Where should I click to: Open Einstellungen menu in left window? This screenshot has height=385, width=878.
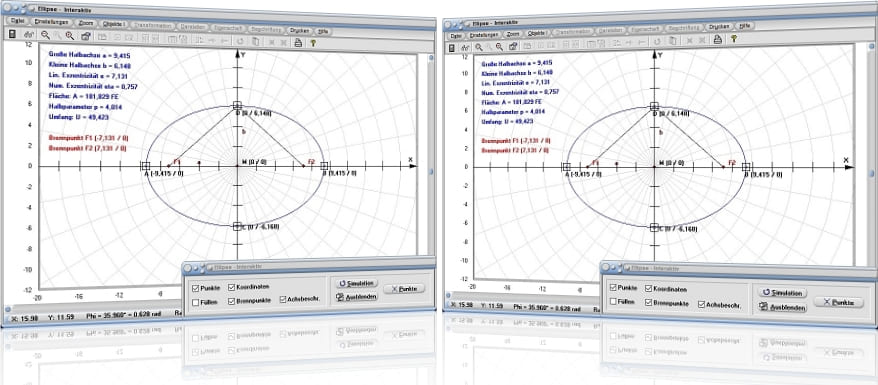tap(51, 22)
